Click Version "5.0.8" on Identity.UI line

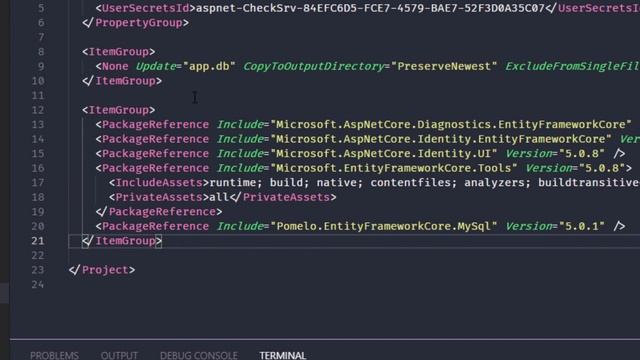581,153
